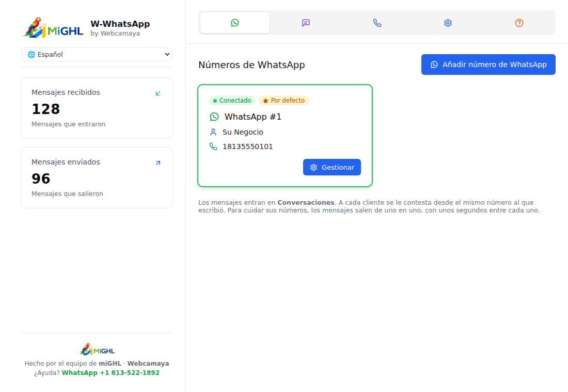The image size is (568, 392).
Task: Click the Por defecto star badge
Action: (x=283, y=100)
